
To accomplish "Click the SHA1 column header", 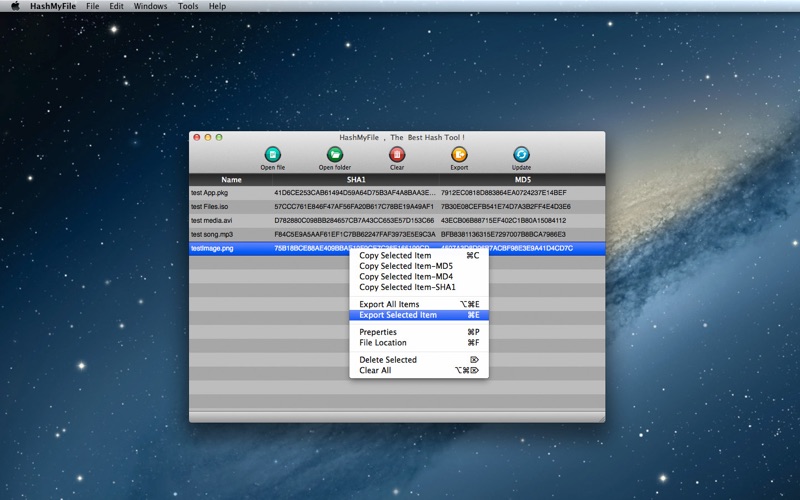I will [356, 180].
